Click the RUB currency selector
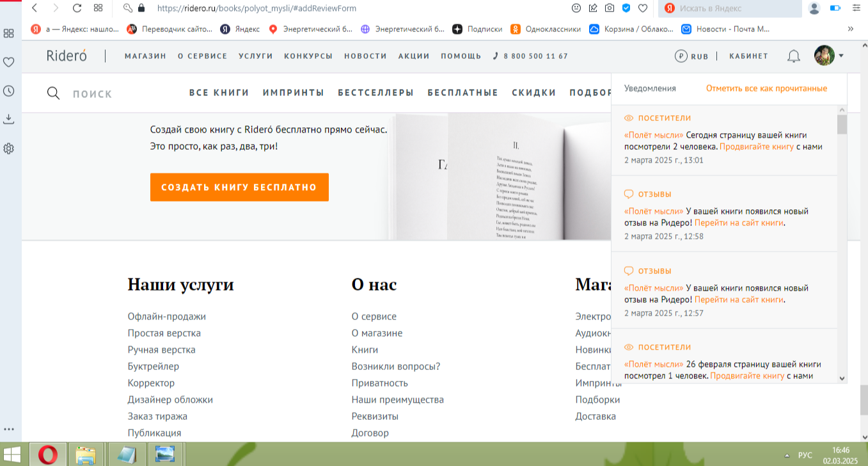Screen dimensions: 868x466 point(691,56)
